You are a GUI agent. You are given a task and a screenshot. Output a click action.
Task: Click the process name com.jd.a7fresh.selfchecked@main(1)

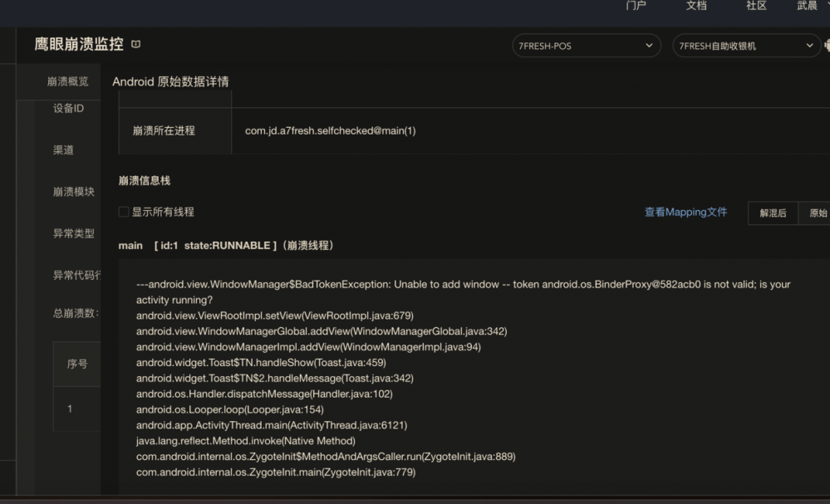[x=331, y=130]
